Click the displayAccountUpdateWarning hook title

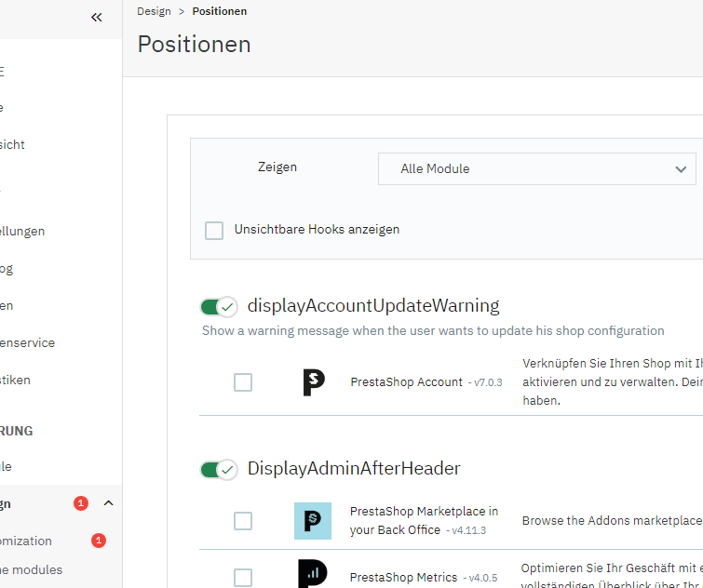pos(373,305)
